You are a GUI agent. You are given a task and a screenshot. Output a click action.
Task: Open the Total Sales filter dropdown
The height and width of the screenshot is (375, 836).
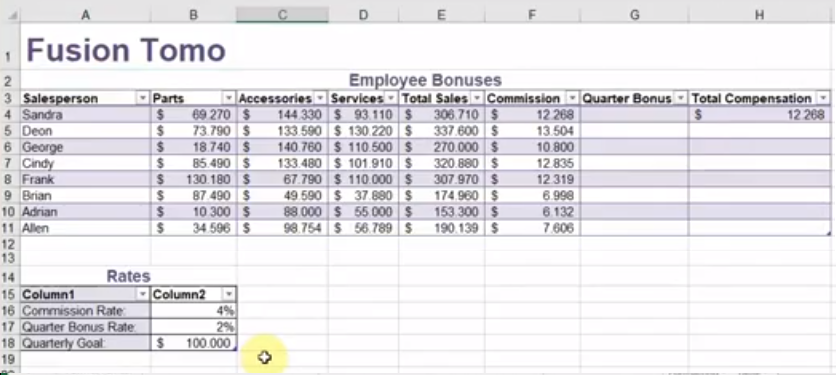coord(477,99)
